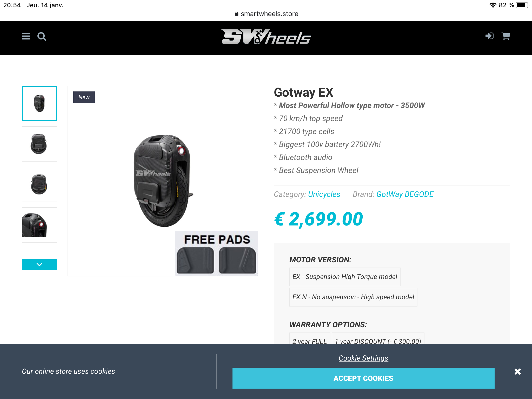Choose 2 year FULL warranty option
Viewport: 532px width, 399px height.
[310, 338]
